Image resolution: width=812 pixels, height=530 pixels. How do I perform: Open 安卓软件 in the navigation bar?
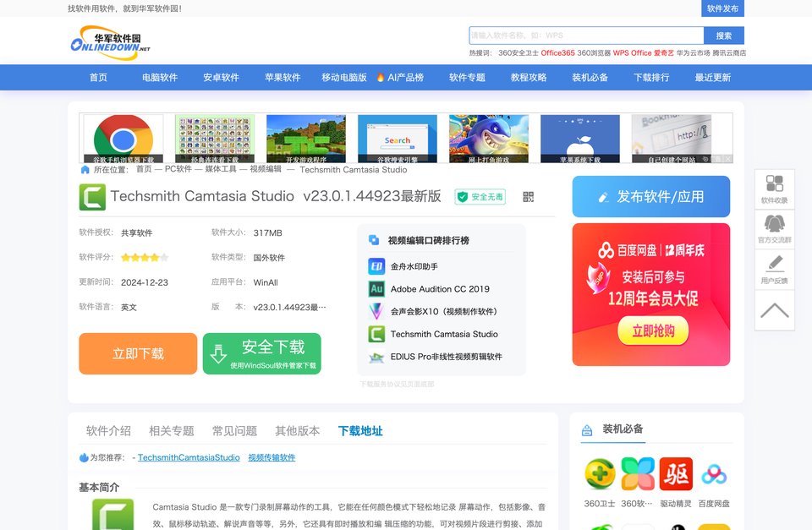pos(221,77)
